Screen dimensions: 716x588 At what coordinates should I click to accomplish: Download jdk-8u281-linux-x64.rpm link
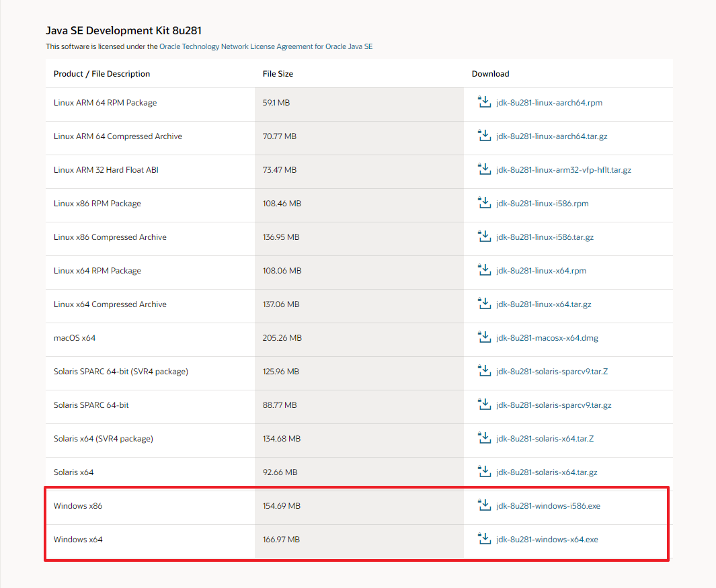click(x=541, y=271)
